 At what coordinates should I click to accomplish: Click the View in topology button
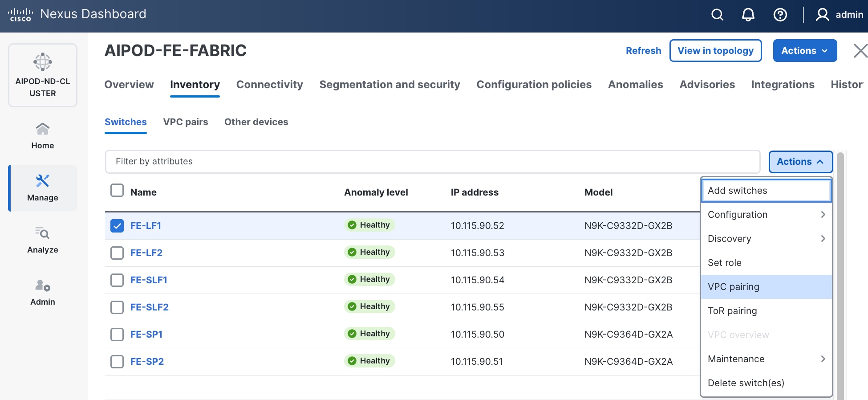pyautogui.click(x=715, y=51)
